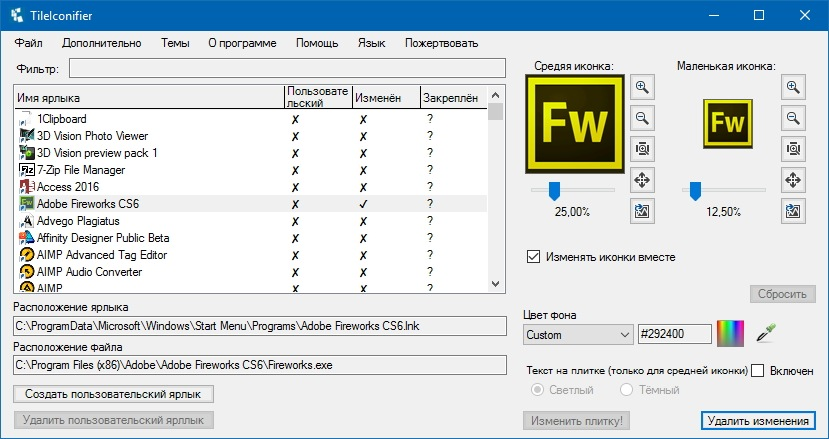Image resolution: width=829 pixels, height=439 pixels.
Task: Open the rainbow color picker swatch
Action: 732,333
